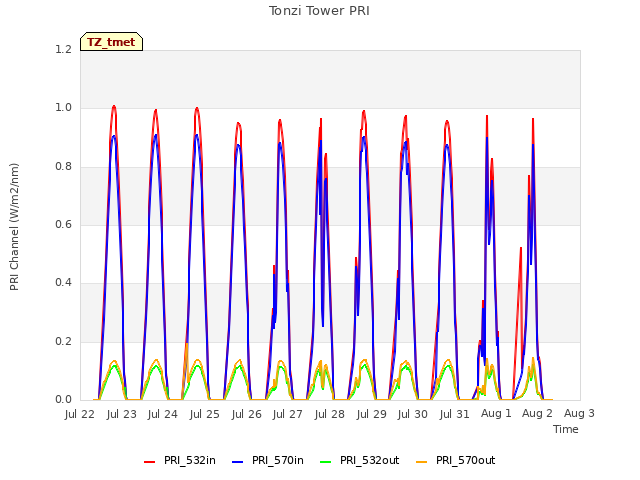Click the 1.2 y-axis tick label

(64, 49)
